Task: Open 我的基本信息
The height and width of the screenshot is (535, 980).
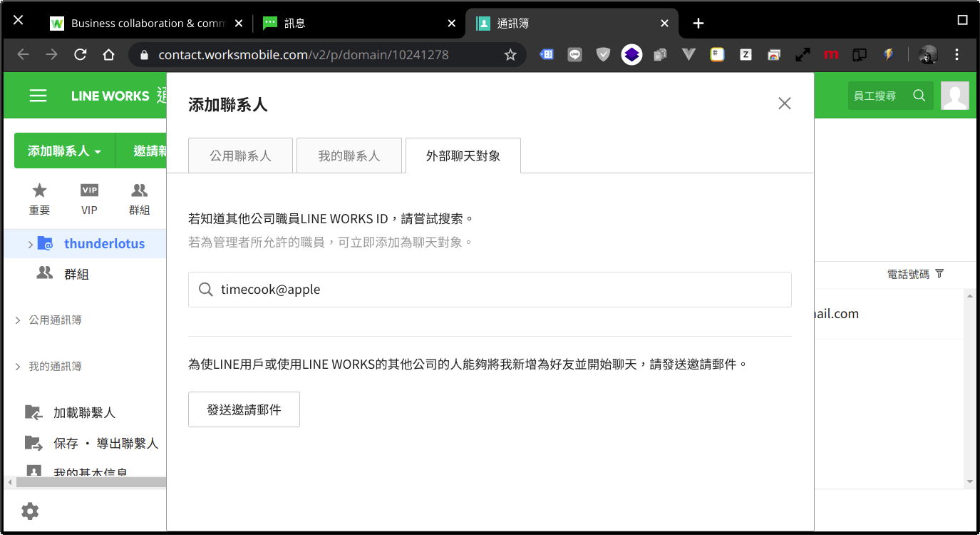Action: (91, 473)
